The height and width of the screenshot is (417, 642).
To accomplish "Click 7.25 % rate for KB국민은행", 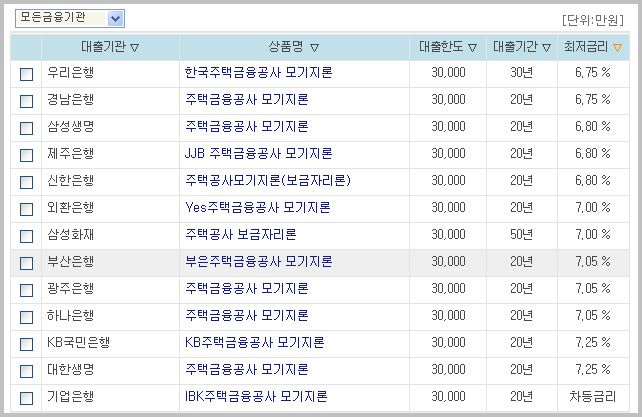I will [x=592, y=343].
